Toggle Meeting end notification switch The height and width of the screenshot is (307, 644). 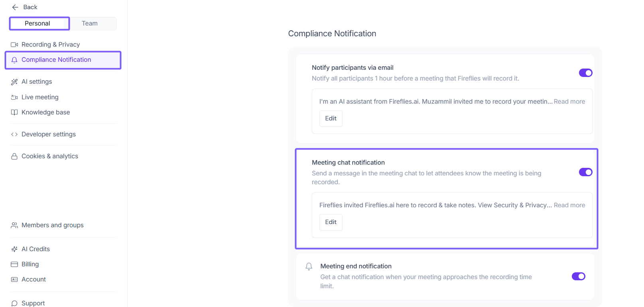pos(578,276)
